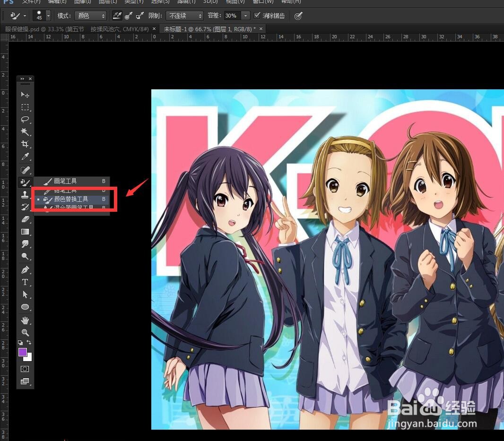Select the Crop tool
The width and height of the screenshot is (504, 441).
pos(25,144)
